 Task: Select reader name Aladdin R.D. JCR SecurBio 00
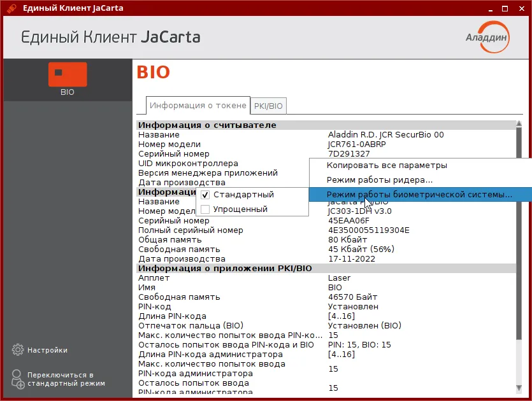click(385, 134)
